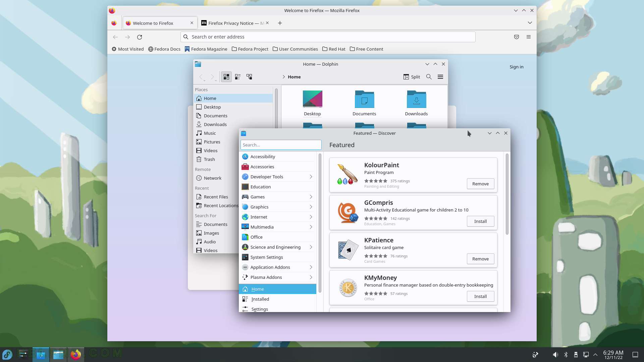Expand Application Addons category arrow

pyautogui.click(x=311, y=267)
